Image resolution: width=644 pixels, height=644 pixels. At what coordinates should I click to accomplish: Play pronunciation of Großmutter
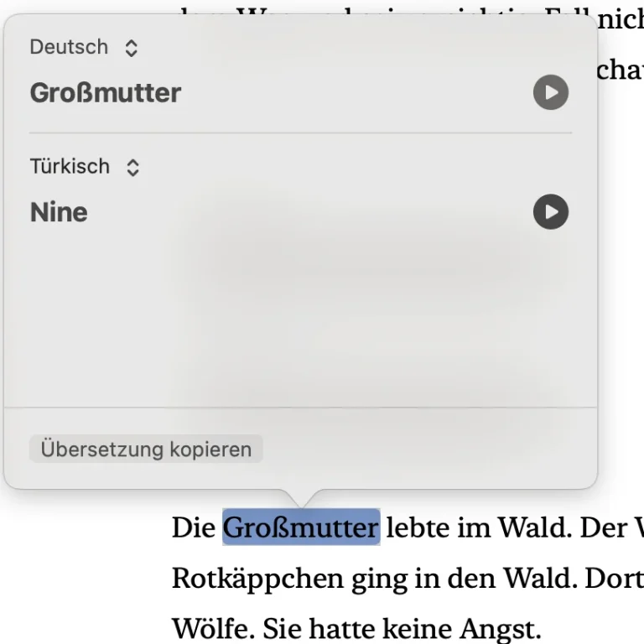pos(550,92)
